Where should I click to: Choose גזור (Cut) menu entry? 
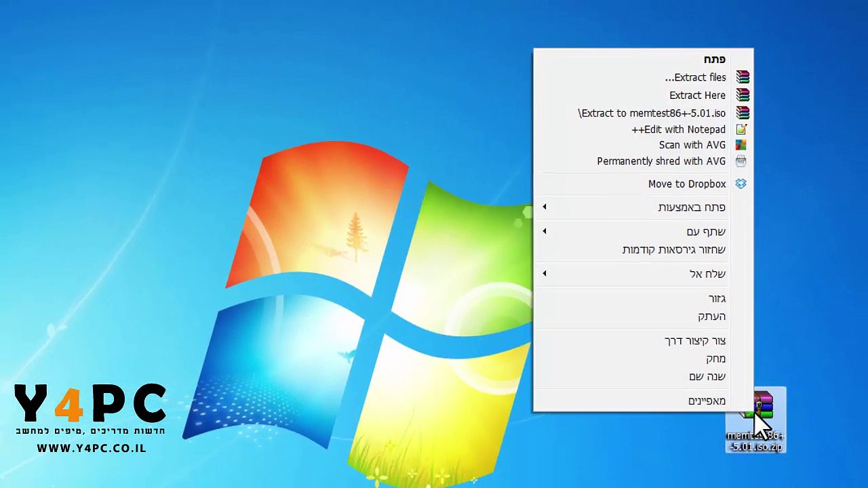point(644,298)
